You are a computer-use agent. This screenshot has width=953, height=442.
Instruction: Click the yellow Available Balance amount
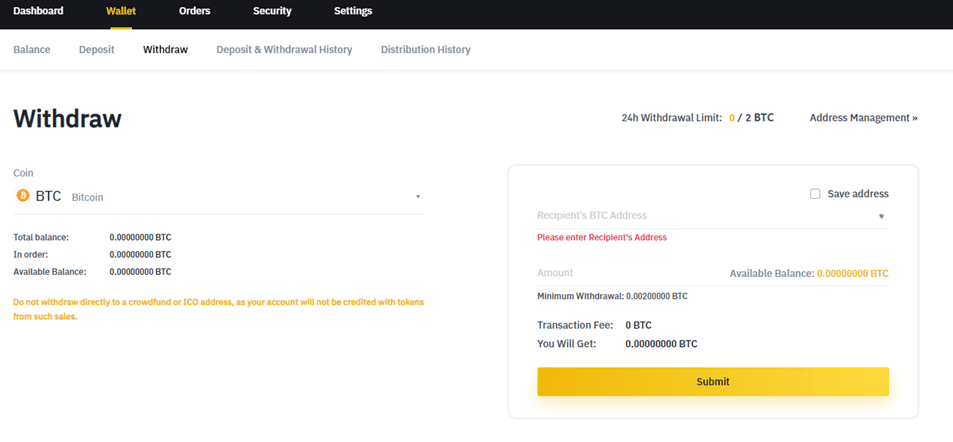pyautogui.click(x=853, y=274)
